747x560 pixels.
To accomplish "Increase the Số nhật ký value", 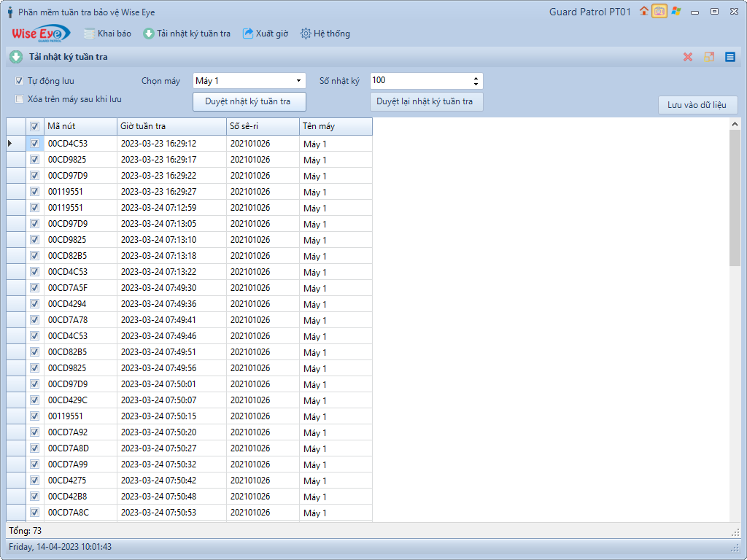I will 476,78.
